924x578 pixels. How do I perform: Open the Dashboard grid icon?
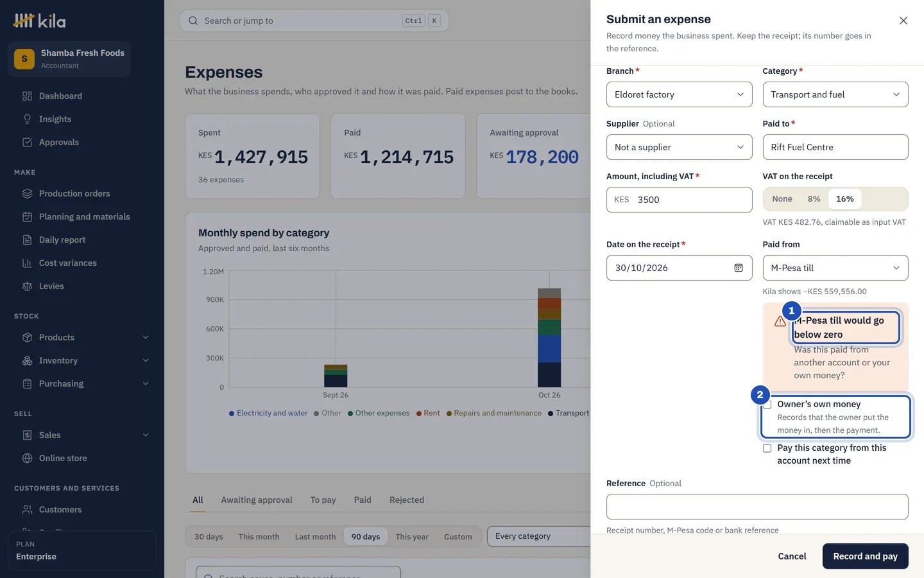27,96
